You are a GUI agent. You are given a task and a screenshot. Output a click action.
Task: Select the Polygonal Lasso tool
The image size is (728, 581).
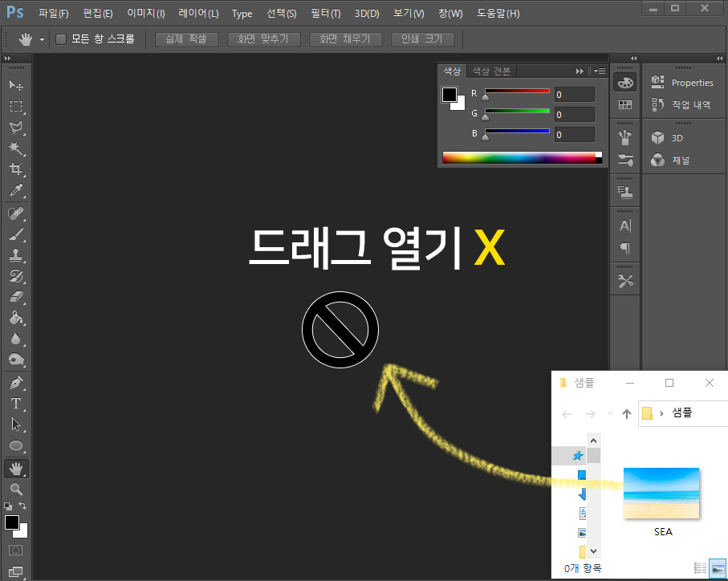tap(16, 127)
